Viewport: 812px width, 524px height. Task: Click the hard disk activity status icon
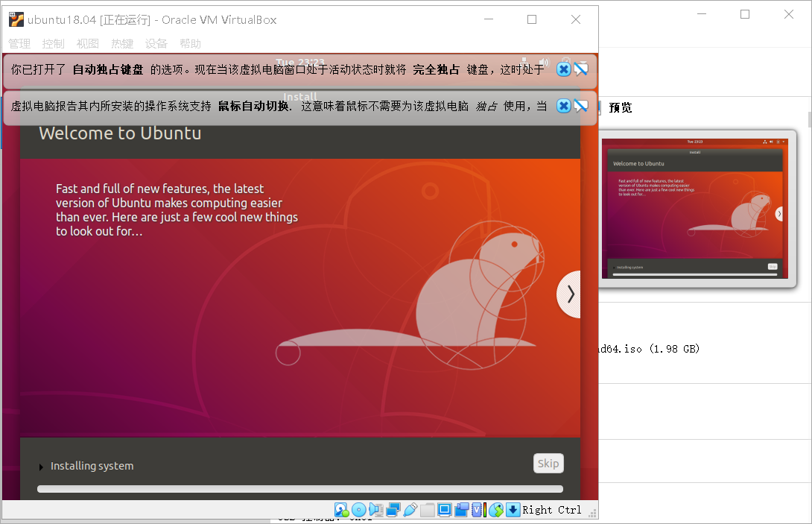[x=341, y=510]
